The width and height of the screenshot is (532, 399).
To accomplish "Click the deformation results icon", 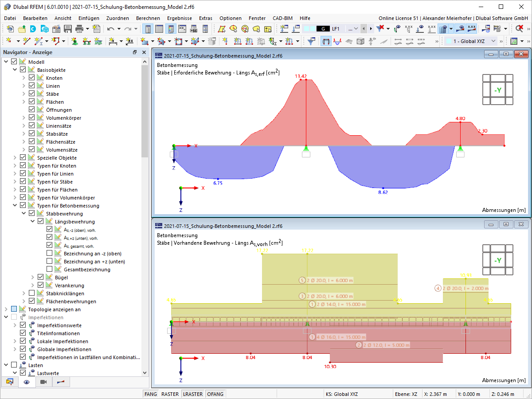I will click(338, 41).
